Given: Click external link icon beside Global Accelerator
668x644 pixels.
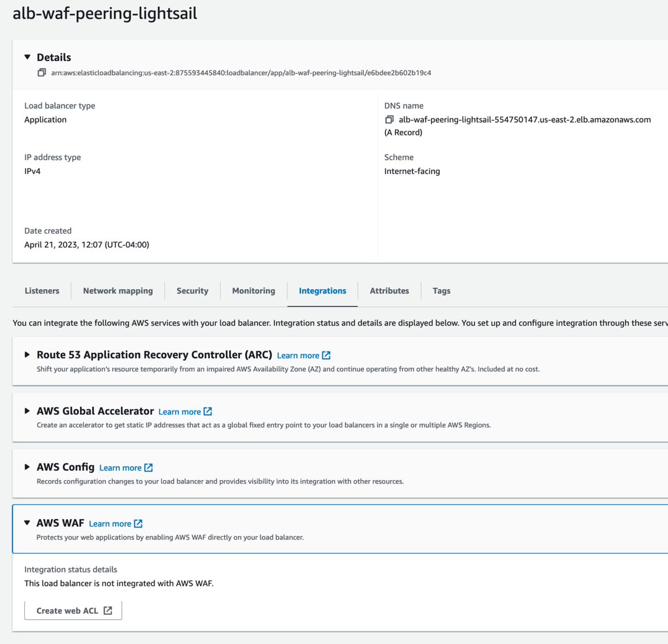Looking at the screenshot, I should pos(208,412).
